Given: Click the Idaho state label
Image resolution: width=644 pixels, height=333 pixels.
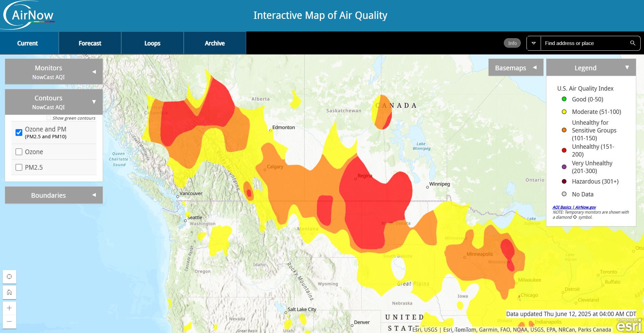Looking at the screenshot, I should coord(259,265).
